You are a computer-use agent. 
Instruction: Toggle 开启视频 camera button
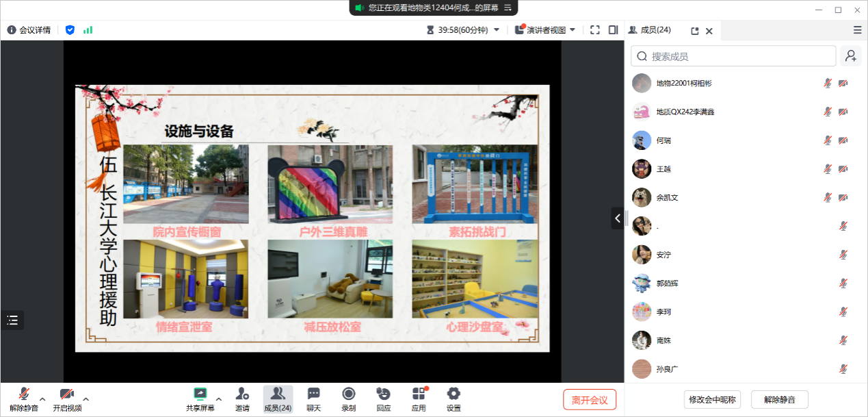[66, 394]
